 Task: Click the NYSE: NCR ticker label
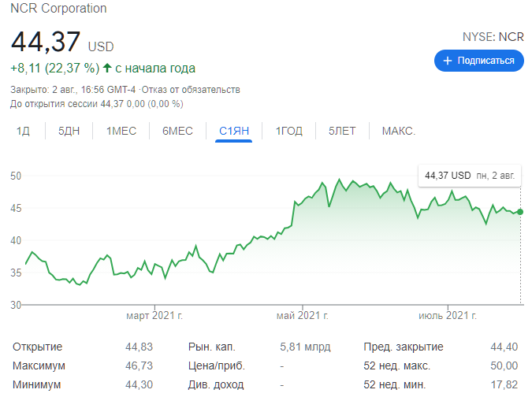[493, 36]
